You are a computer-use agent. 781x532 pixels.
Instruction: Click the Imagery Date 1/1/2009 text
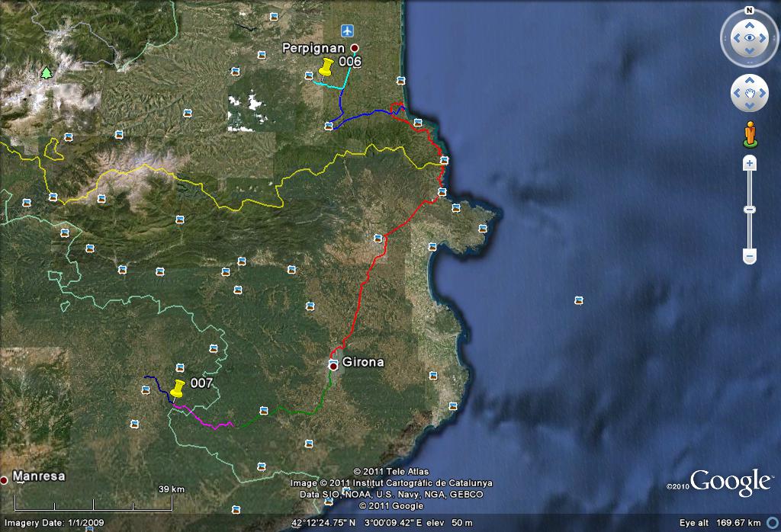pos(54,523)
